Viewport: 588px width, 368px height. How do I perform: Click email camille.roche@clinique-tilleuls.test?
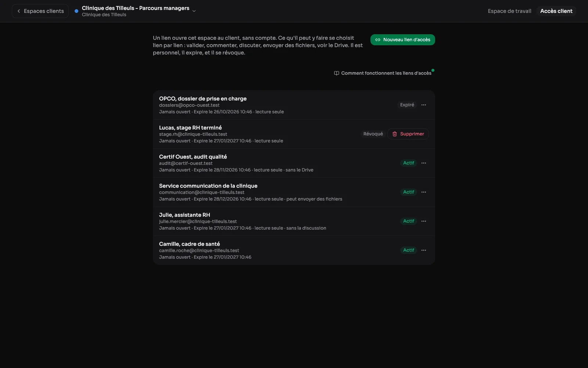[199, 251]
